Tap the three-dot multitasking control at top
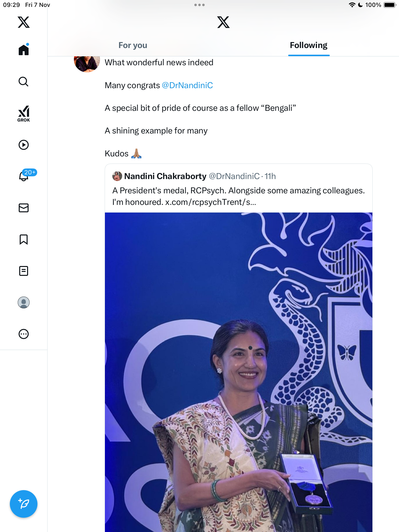Viewport: 399px width, 532px height. tap(199, 5)
